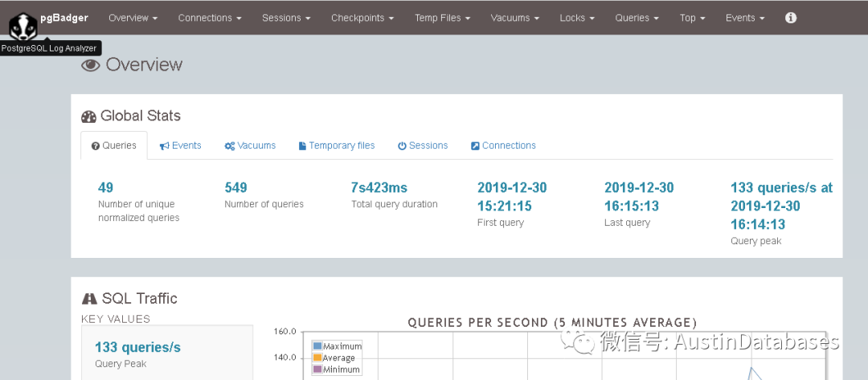The height and width of the screenshot is (380, 868).
Task: Click the Queries Per Second chart title
Action: click(x=552, y=322)
